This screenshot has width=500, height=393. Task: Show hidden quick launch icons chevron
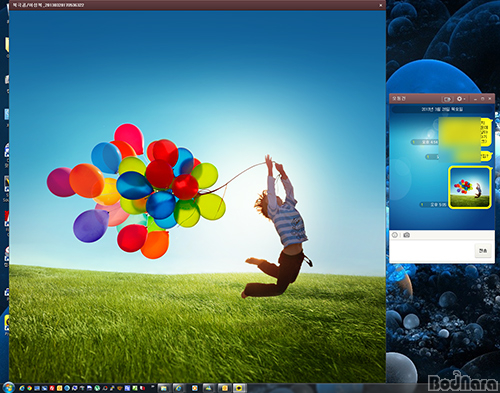tap(153, 387)
